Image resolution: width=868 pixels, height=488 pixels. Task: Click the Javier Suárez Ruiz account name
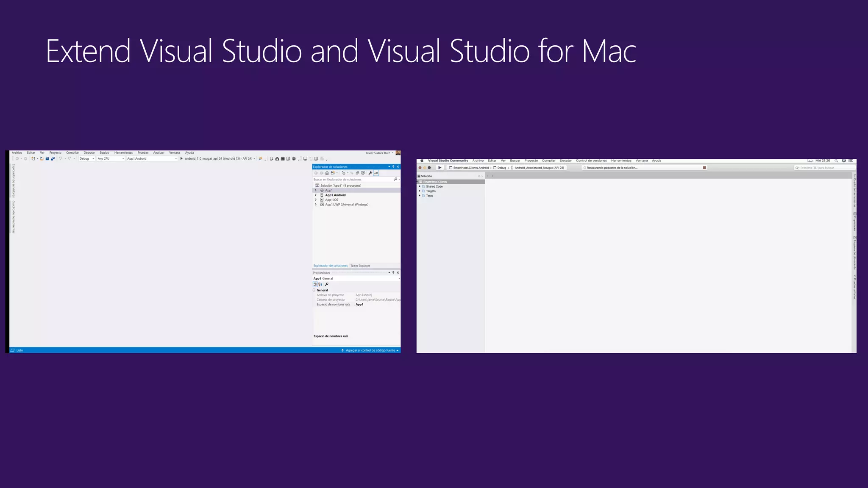pos(378,153)
